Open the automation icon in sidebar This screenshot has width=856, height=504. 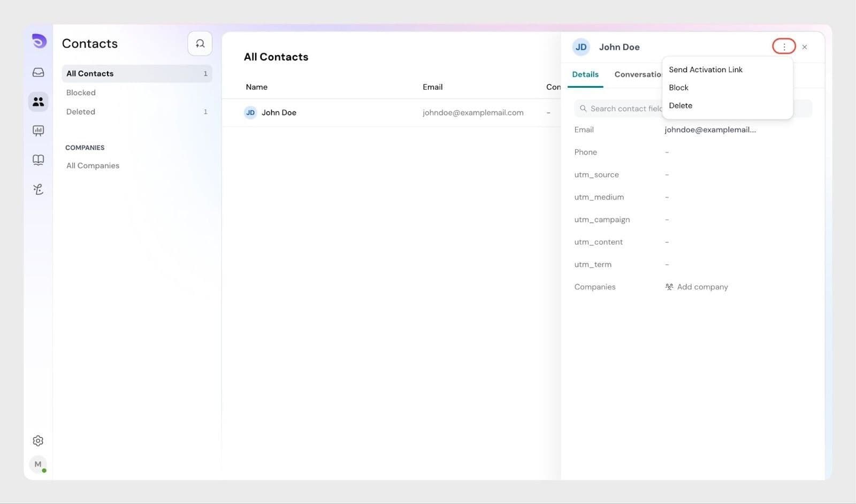tap(38, 189)
